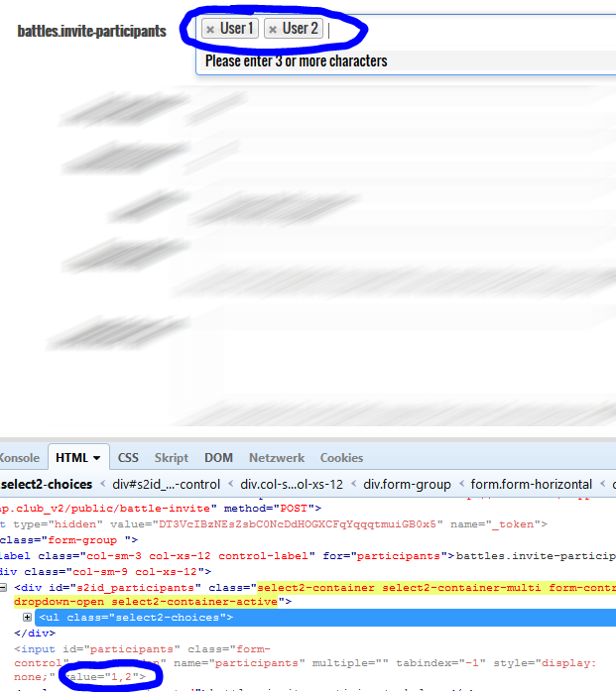This screenshot has height=692, width=616.
Task: Collapse the div s2id_participants node
Action: tap(5, 588)
